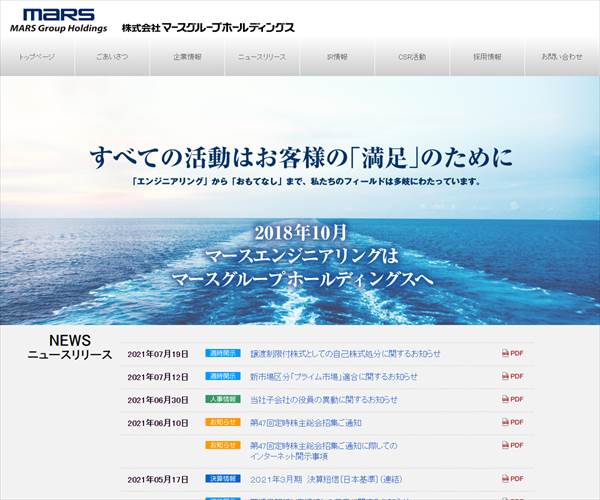This screenshot has width=600, height=500.
Task: Open PDF icon for インターネット開示事項 notice
Action: pos(512,445)
